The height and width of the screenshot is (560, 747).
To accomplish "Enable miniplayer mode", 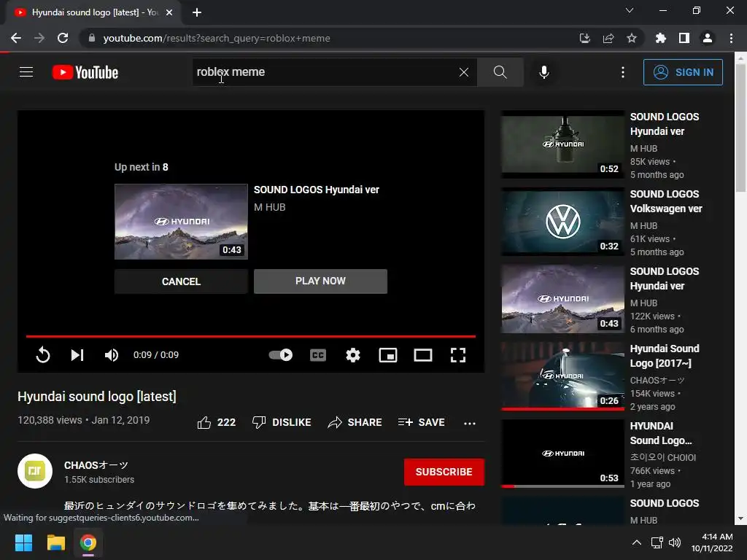I will tap(388, 355).
